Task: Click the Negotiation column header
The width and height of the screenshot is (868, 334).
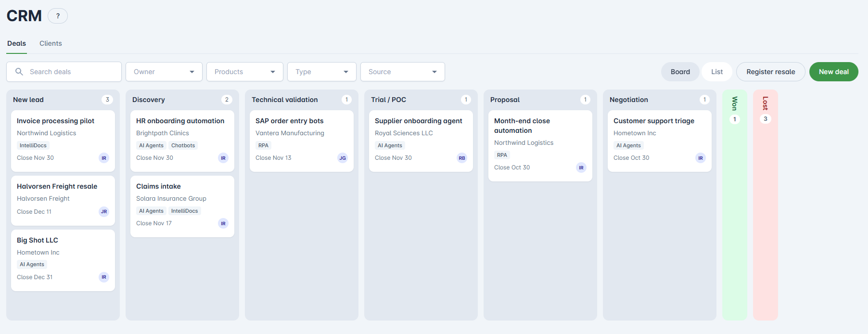Action: click(629, 100)
